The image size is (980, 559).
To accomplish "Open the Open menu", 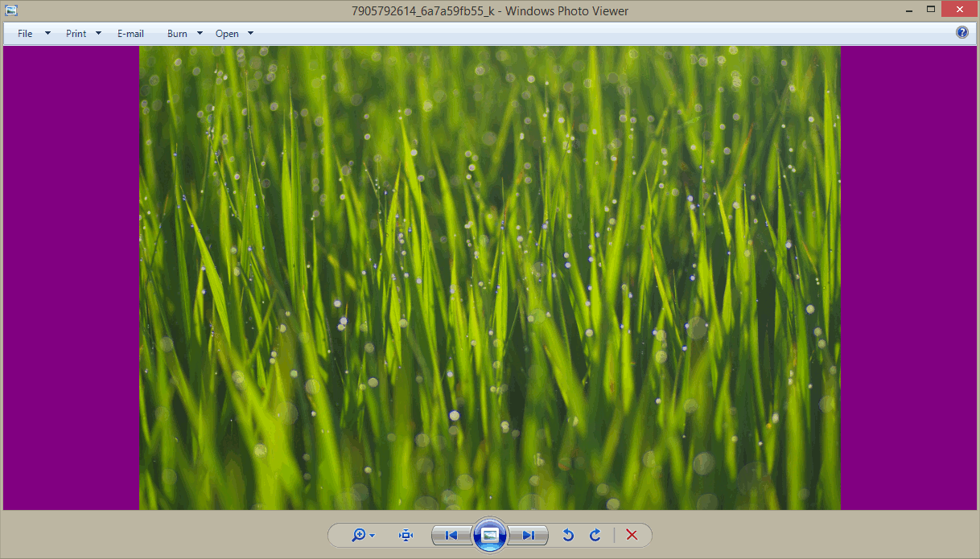I will pyautogui.click(x=228, y=34).
